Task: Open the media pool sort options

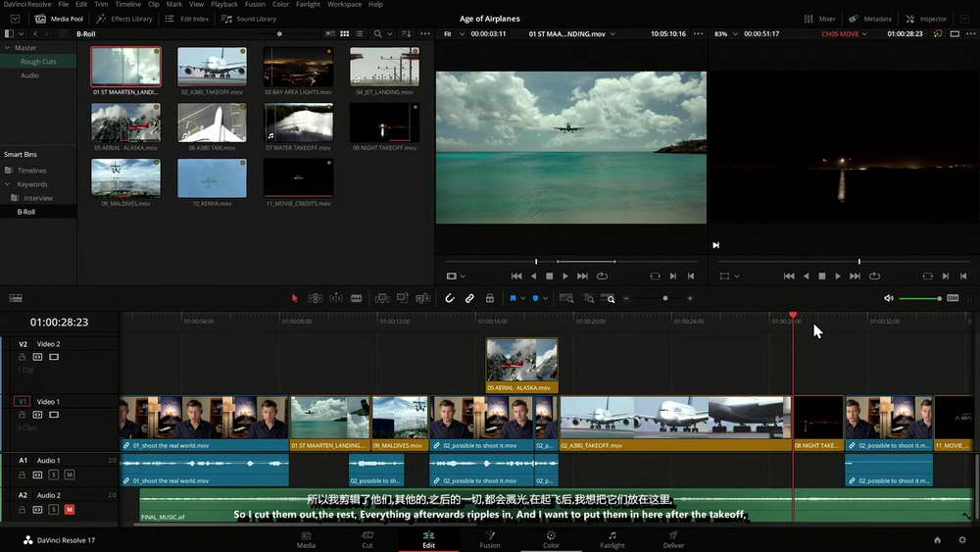Action: pyautogui.click(x=407, y=33)
